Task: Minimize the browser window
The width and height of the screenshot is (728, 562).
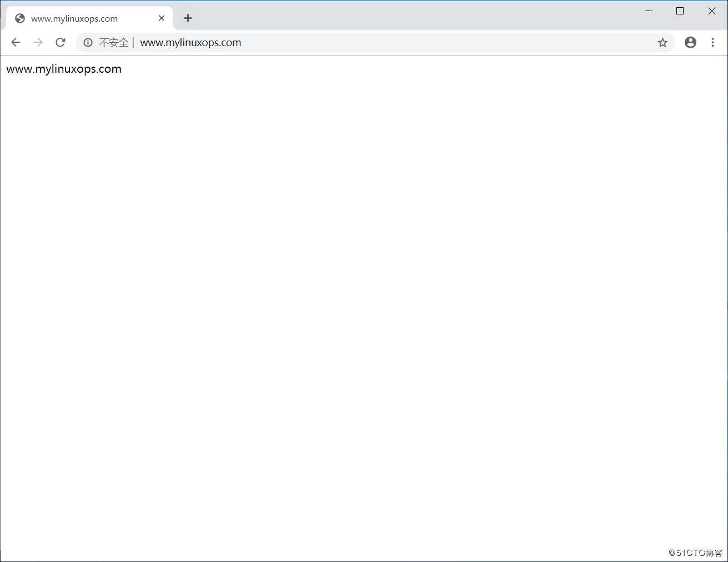Action: 649,11
